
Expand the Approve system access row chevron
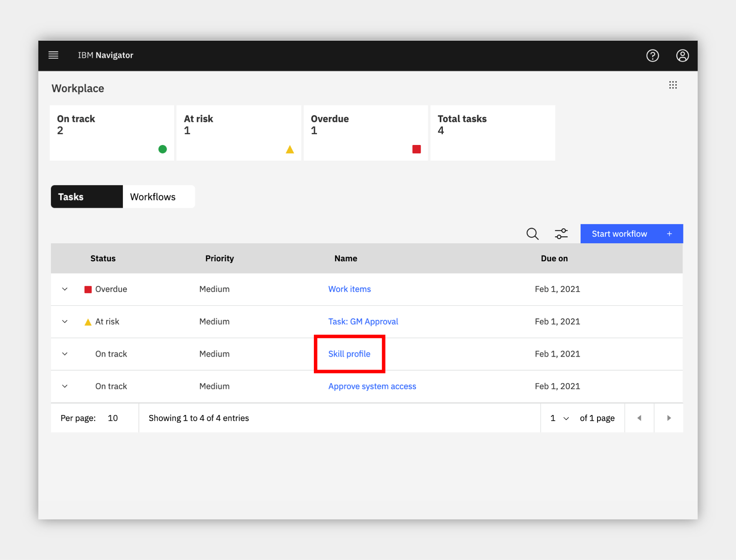[65, 386]
